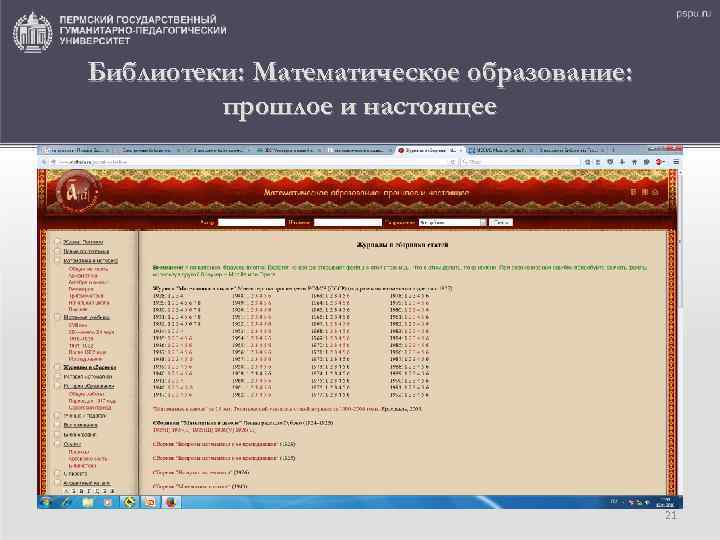Open the Firefox hamburger menu icon
Viewport: 720px width, 540px height.
coord(676,162)
